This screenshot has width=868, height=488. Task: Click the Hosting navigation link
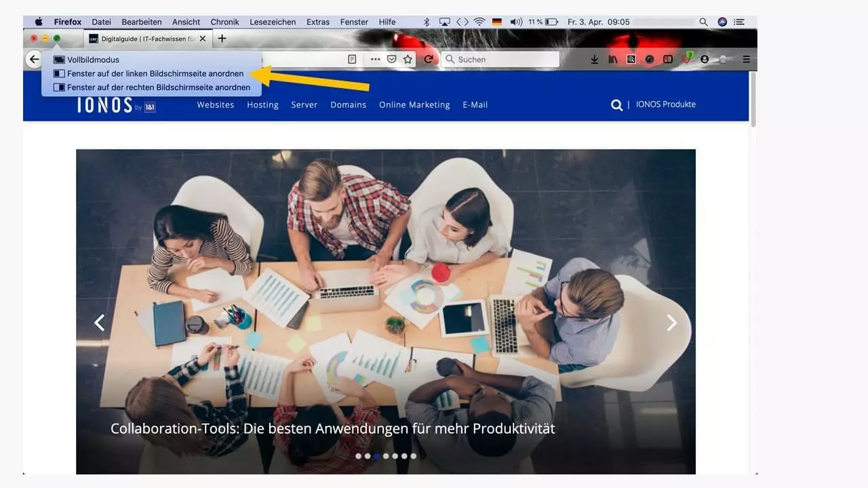pyautogui.click(x=262, y=105)
